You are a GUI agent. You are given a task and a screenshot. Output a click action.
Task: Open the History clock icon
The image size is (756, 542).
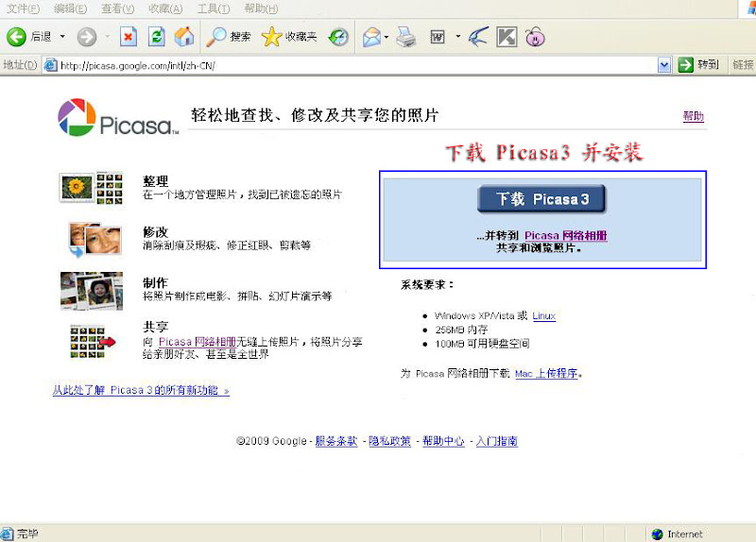pos(338,37)
